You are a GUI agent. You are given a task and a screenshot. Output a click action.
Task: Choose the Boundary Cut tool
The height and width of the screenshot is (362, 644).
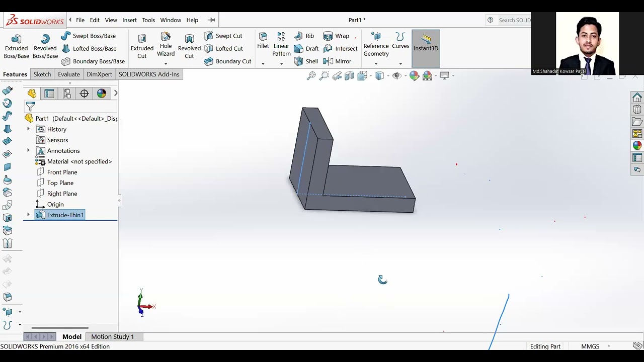pos(227,61)
